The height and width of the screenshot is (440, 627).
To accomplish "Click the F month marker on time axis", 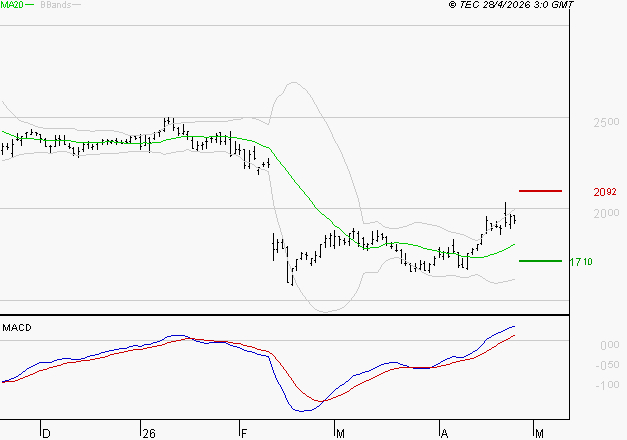I will coord(244,434).
